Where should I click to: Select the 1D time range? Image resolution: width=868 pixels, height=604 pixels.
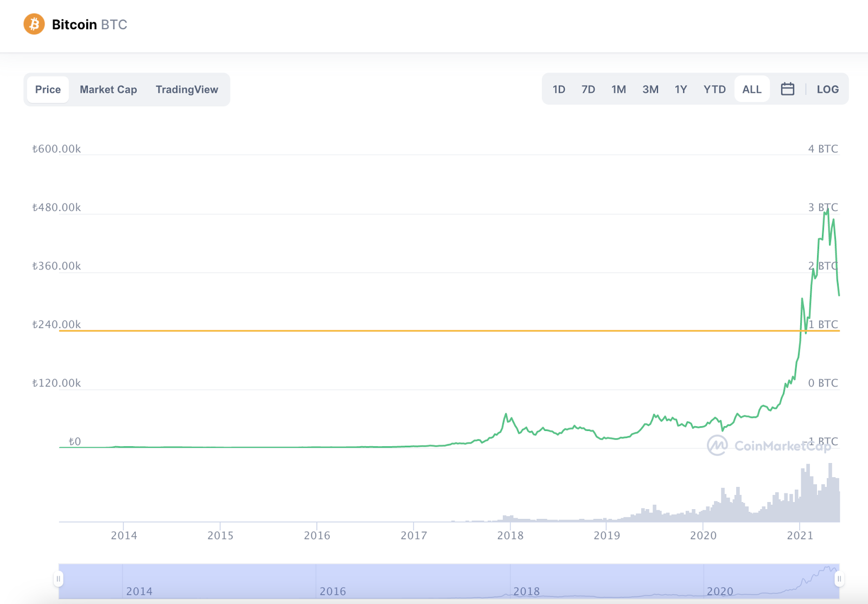559,89
